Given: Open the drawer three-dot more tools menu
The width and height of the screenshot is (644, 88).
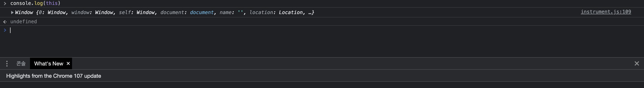Looking at the screenshot, I should (x=7, y=64).
